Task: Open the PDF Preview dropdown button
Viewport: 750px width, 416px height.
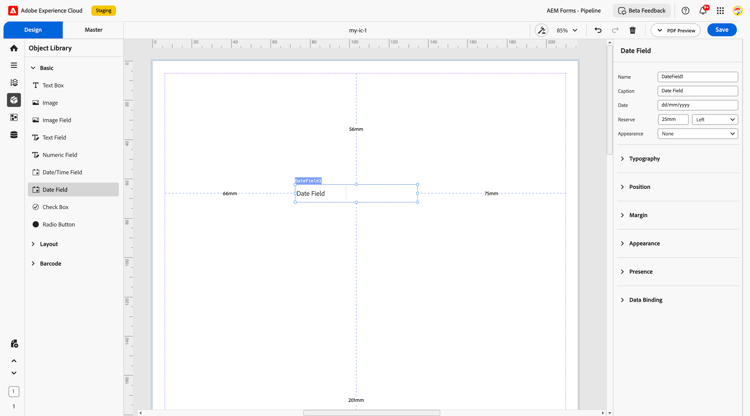Action: [675, 30]
